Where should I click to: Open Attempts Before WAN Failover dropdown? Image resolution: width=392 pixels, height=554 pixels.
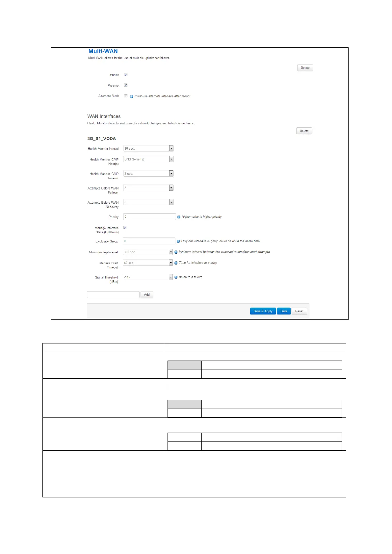(x=148, y=188)
